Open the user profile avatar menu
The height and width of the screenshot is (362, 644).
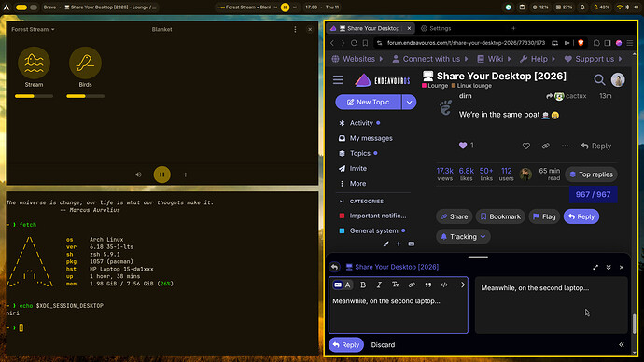[x=618, y=79]
